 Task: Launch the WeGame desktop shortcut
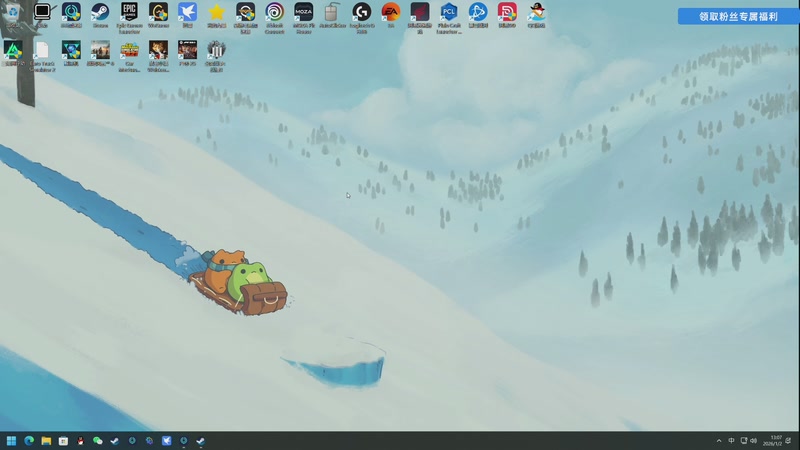158,14
